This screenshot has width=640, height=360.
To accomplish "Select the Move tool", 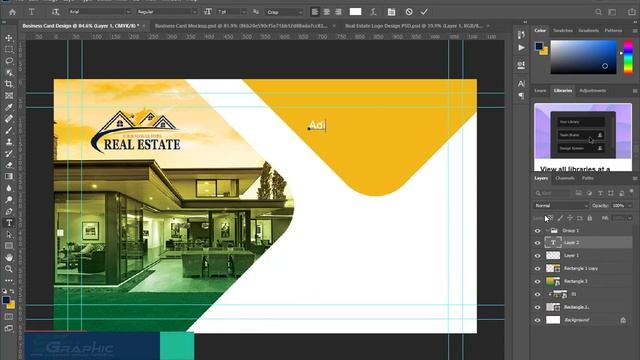I will [9, 38].
